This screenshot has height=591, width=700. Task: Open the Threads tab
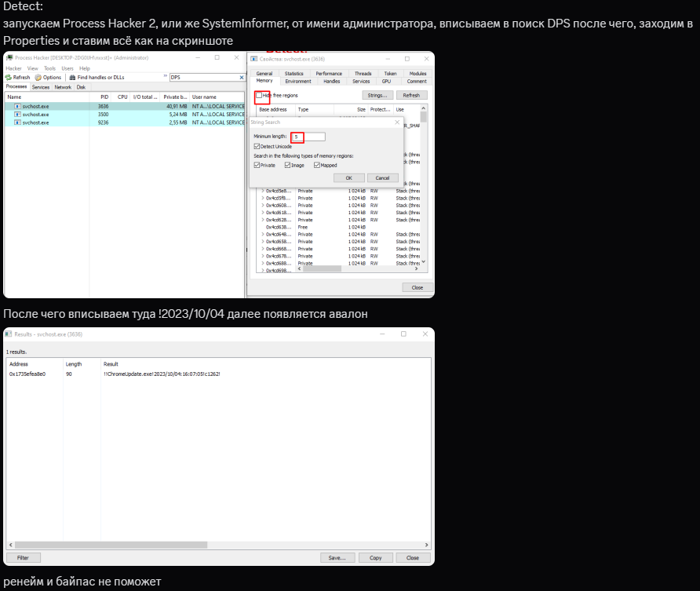coord(363,73)
